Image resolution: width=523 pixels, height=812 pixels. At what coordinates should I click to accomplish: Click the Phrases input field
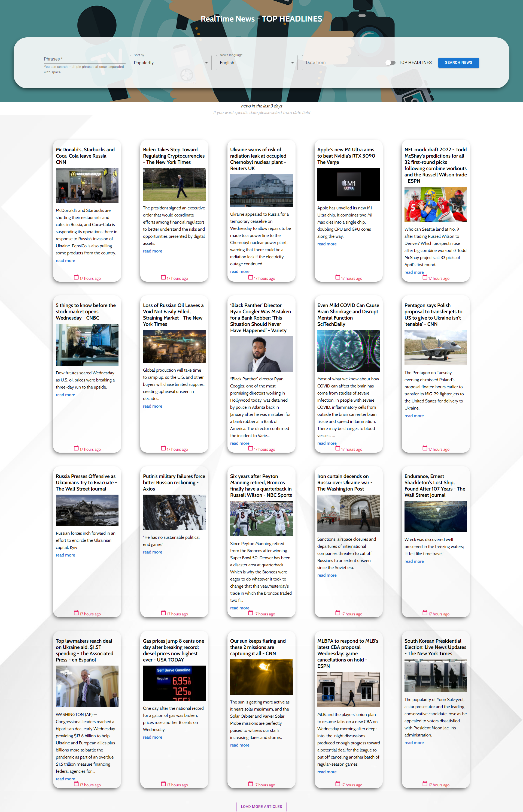pyautogui.click(x=84, y=59)
